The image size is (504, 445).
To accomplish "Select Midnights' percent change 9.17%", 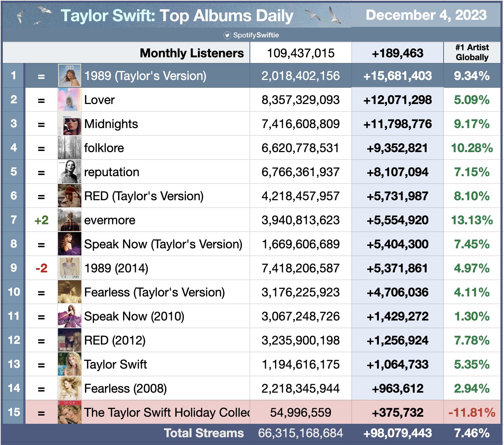I will (x=472, y=124).
